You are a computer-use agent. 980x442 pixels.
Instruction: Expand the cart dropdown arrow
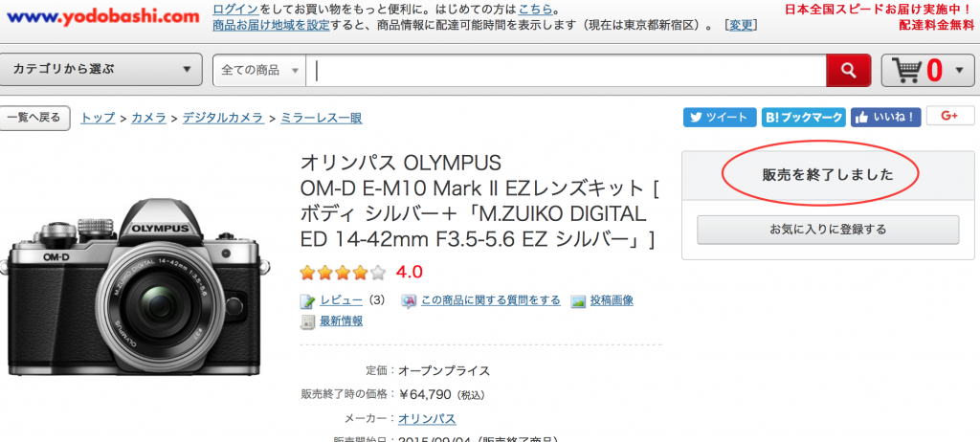point(960,70)
